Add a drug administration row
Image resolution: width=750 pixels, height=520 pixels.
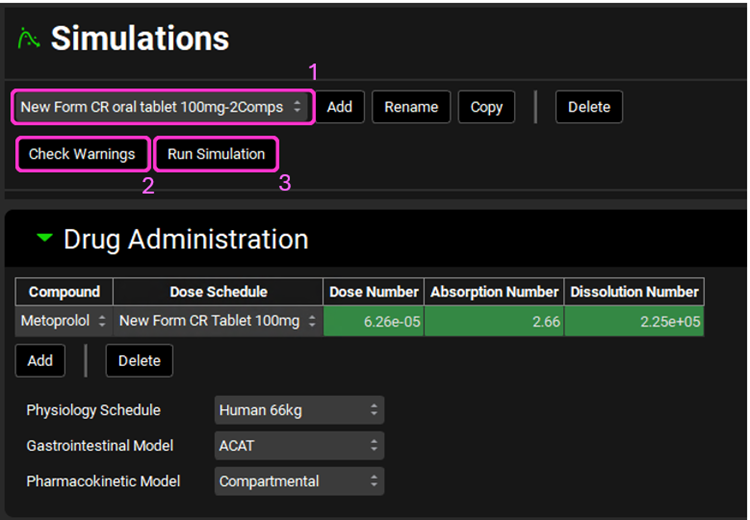[40, 361]
